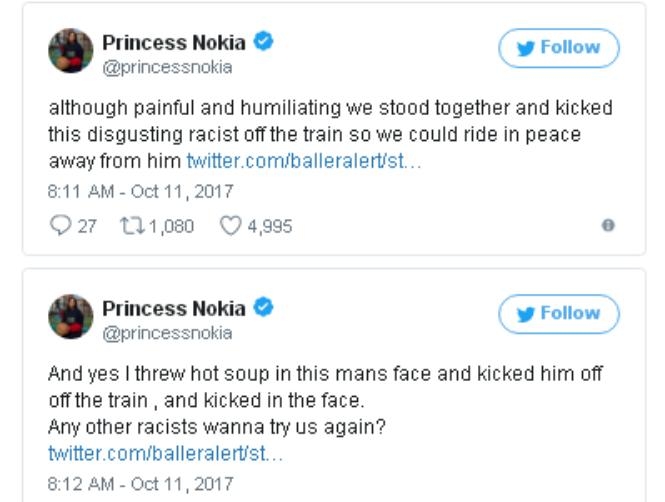Open Princess Nokia avatar in first tweet
Viewport: 665px width, 502px height.
(71, 51)
